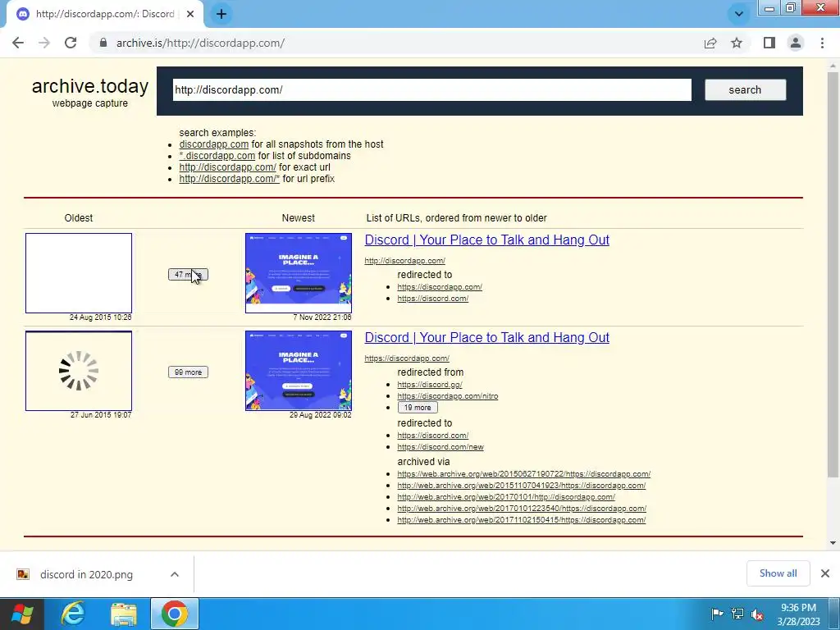Screen dimensions: 840x630
Task: Click the network tray icon
Action: 737,614
